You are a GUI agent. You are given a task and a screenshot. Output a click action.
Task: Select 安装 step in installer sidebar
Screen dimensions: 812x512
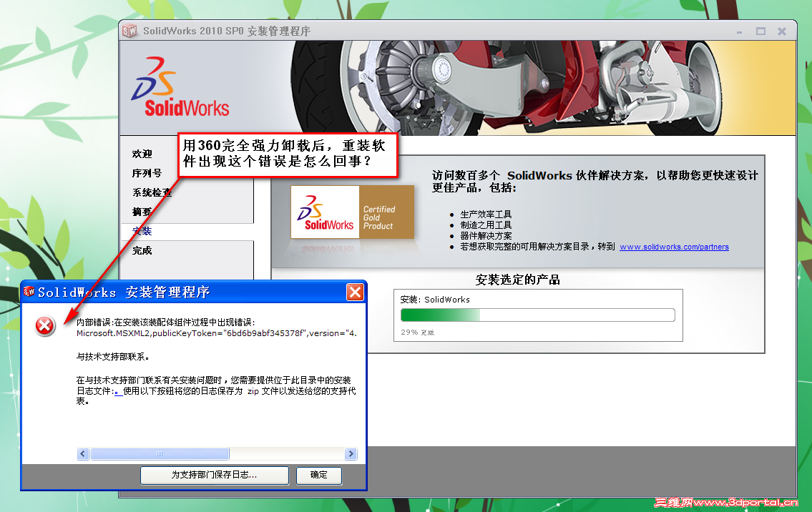(142, 232)
